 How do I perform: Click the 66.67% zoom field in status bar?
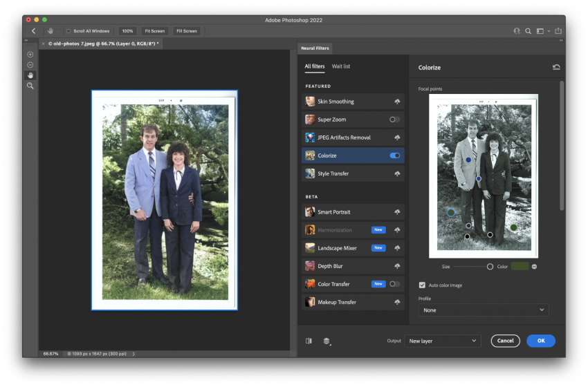coord(50,354)
